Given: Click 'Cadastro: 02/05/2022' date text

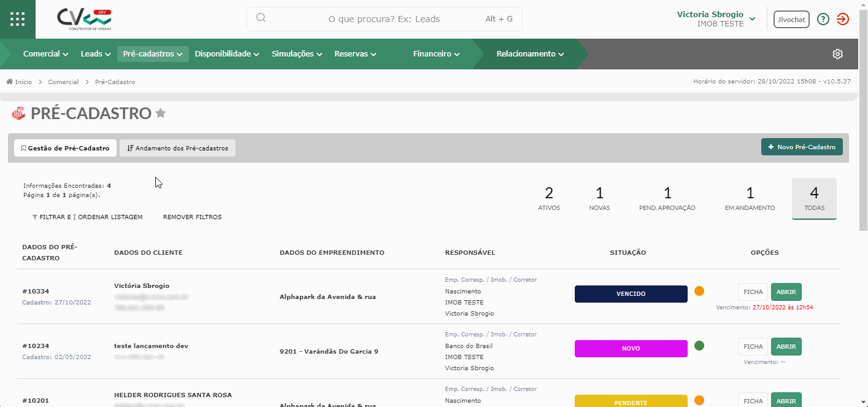Looking at the screenshot, I should (x=56, y=357).
